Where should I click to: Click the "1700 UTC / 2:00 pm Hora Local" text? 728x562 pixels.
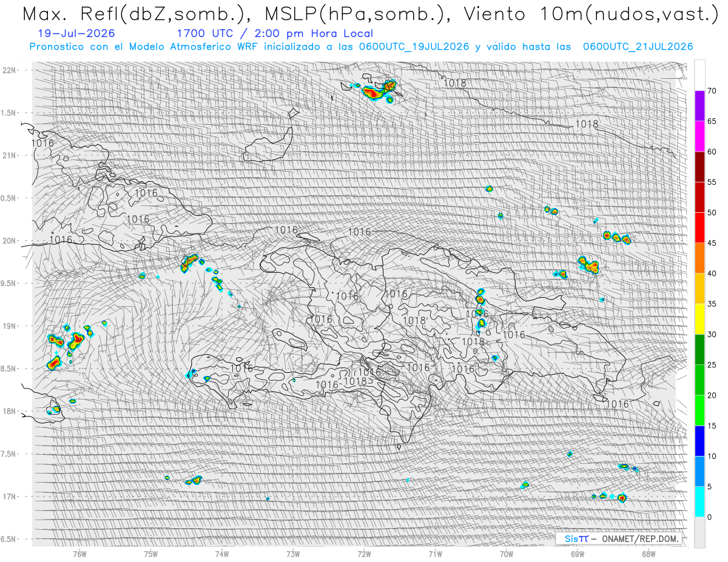pyautogui.click(x=275, y=34)
